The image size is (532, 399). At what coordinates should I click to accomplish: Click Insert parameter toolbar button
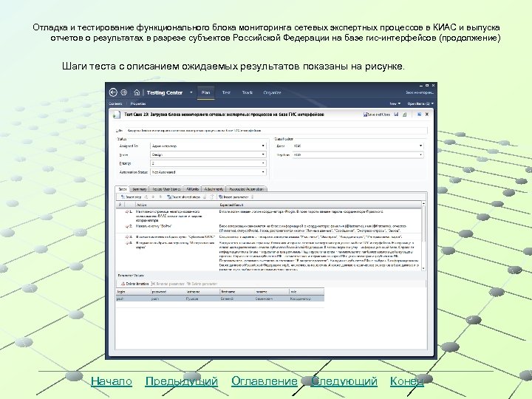[x=233, y=197]
